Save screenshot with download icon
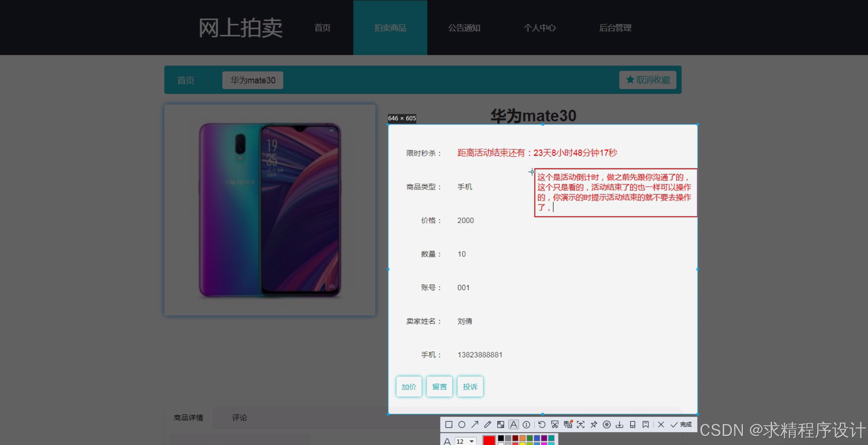Image resolution: width=868 pixels, height=445 pixels. click(x=620, y=424)
